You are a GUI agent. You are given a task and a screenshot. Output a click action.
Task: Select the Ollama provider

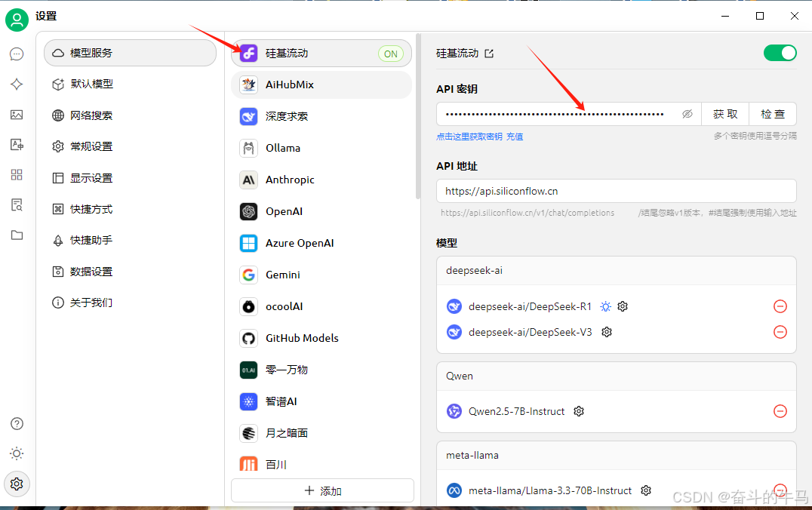321,148
